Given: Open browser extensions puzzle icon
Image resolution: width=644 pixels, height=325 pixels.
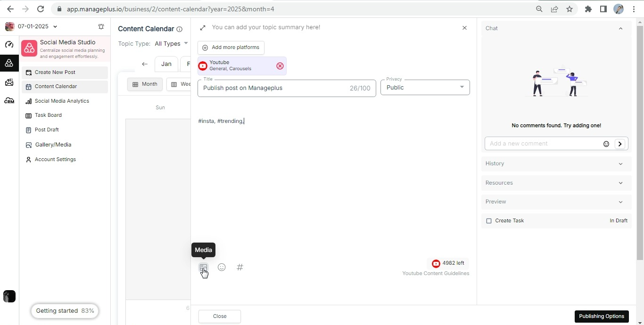Looking at the screenshot, I should click(x=588, y=9).
